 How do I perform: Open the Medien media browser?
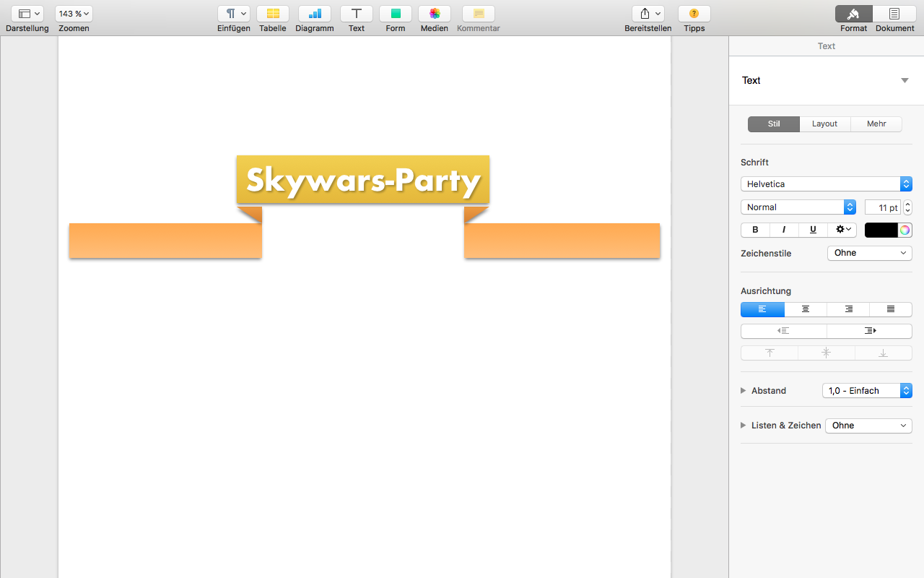tap(435, 14)
